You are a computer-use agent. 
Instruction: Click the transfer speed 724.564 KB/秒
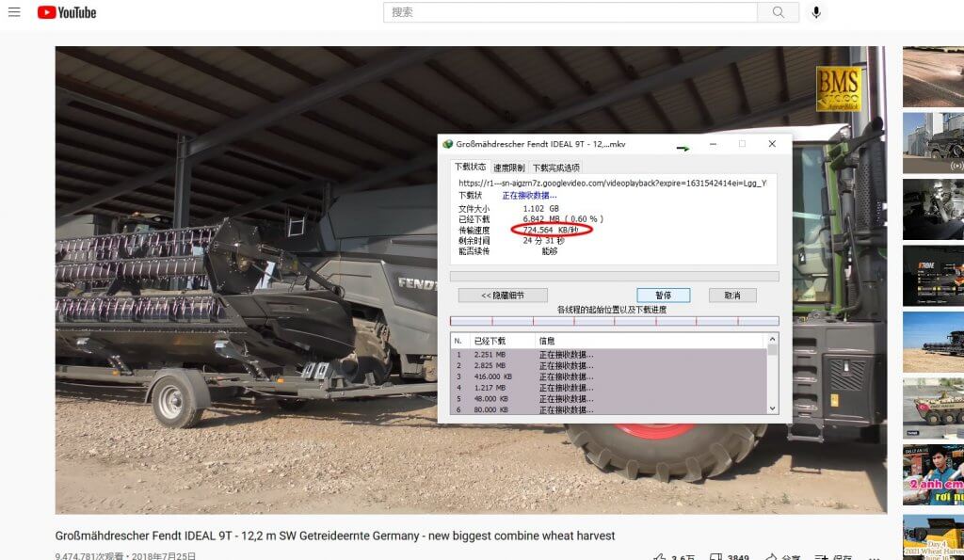click(x=551, y=230)
